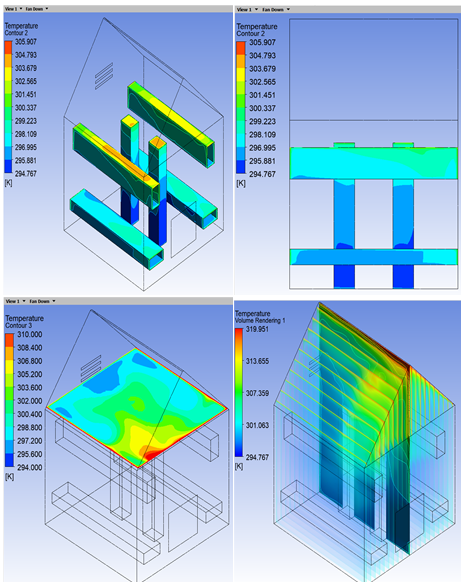Click the 307.359 value in Volume Rendering legend
Viewport: 461px width, 582px height.
(257, 393)
